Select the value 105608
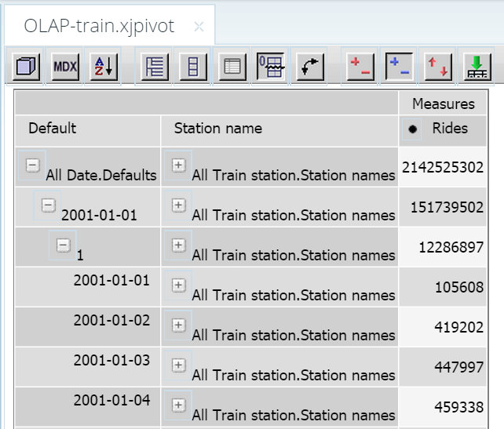This screenshot has height=429, width=504. pyautogui.click(x=459, y=287)
